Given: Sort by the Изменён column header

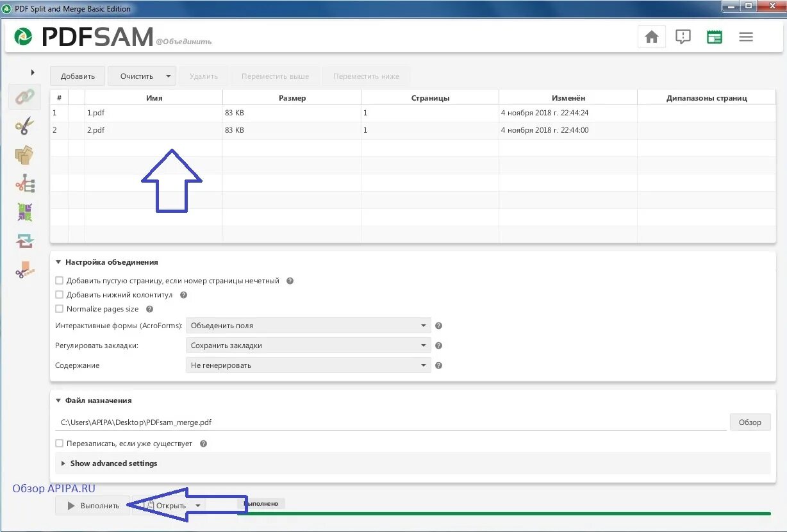Looking at the screenshot, I should (568, 98).
